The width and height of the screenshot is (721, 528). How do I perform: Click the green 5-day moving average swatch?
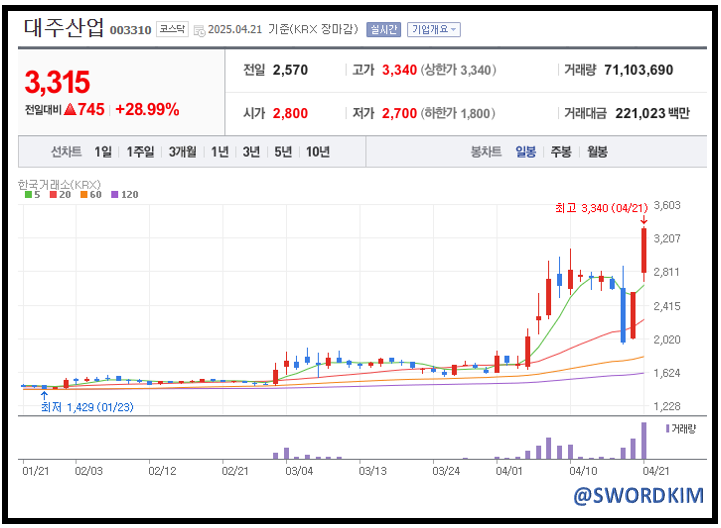[28, 195]
